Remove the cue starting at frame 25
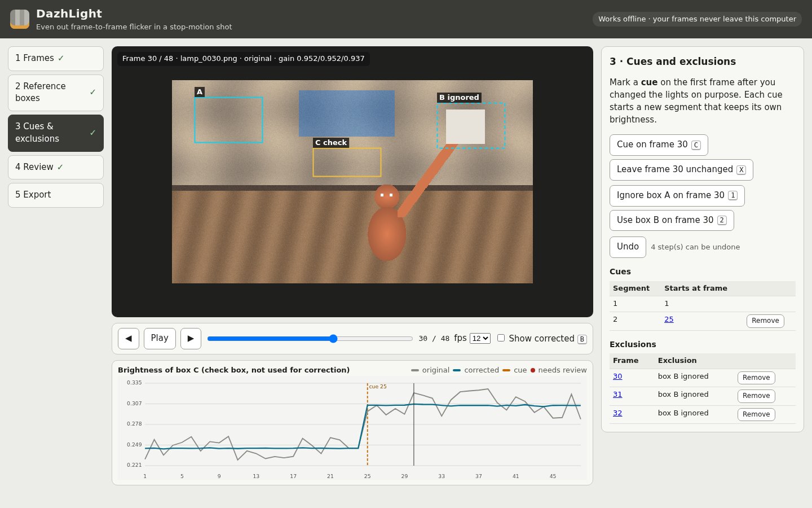 (x=765, y=321)
